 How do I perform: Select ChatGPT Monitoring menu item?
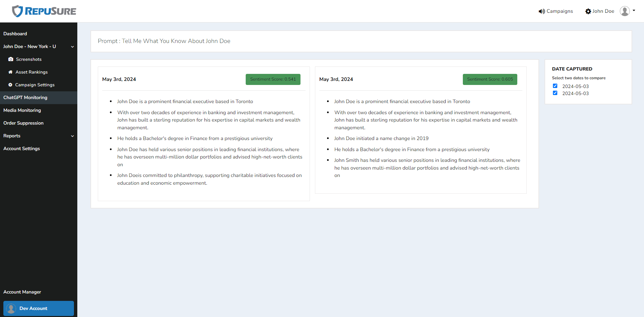[39, 97]
